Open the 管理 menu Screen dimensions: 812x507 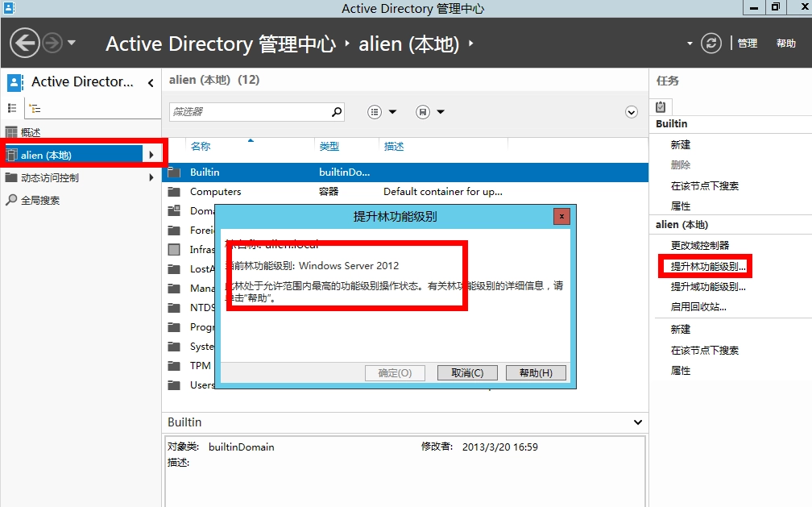pyautogui.click(x=748, y=44)
